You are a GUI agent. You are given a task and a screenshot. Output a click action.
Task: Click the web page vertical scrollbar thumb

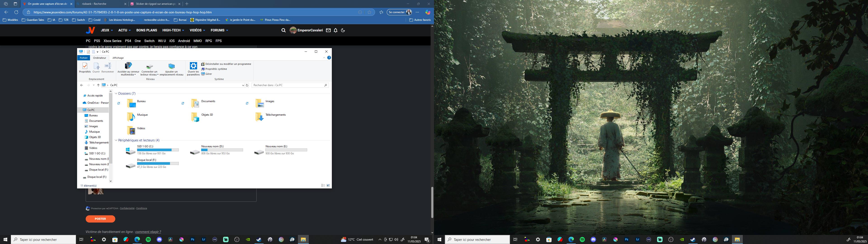(x=432, y=202)
